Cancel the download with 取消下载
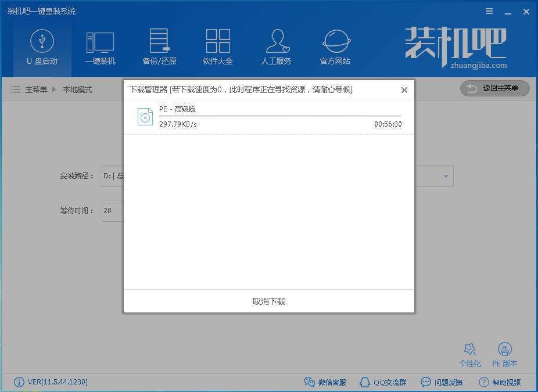 point(269,301)
